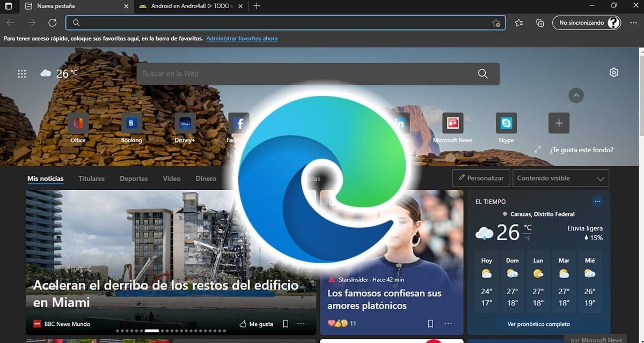Expand the Contenido visible dropdown

tap(560, 177)
